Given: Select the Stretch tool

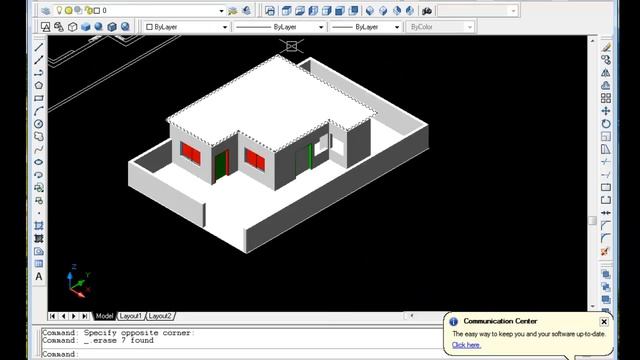Looking at the screenshot, I should coord(606,149).
